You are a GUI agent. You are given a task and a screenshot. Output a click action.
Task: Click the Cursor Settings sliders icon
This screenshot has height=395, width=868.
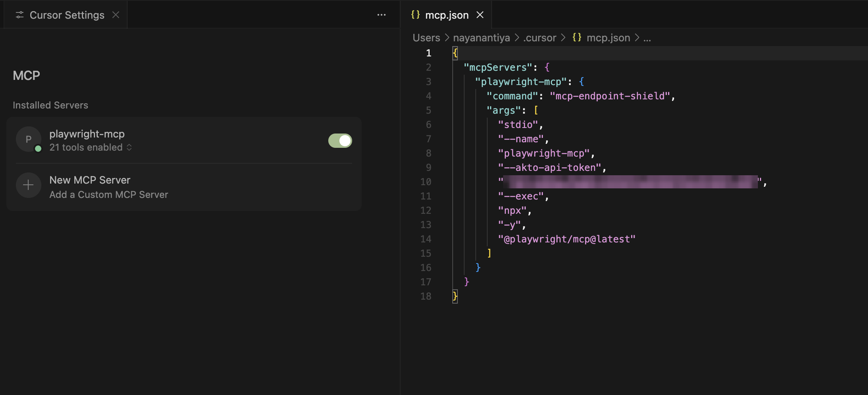click(19, 15)
